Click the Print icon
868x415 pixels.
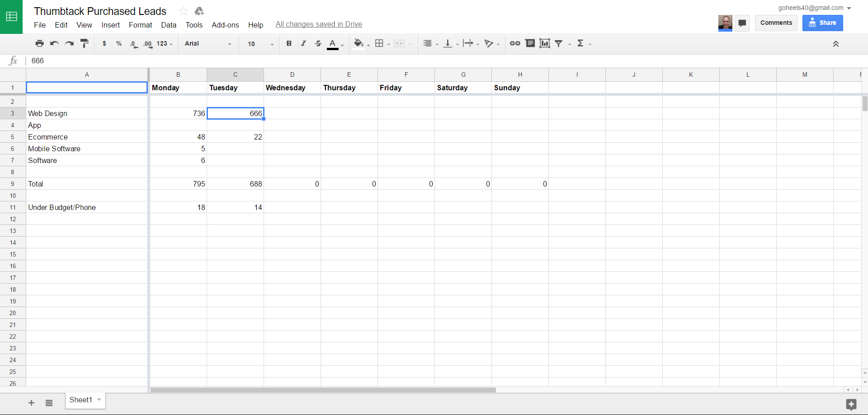pyautogui.click(x=40, y=43)
